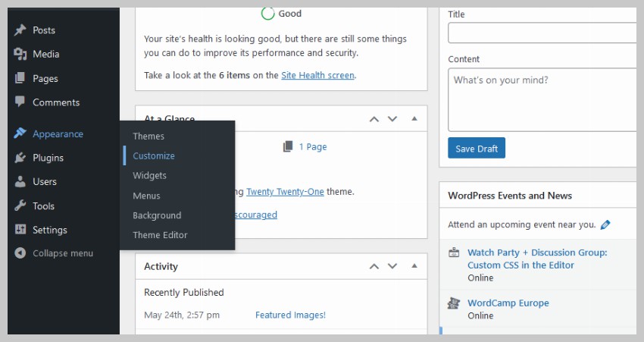Click the Comments speech bubble icon
The width and height of the screenshot is (644, 342).
(20, 102)
